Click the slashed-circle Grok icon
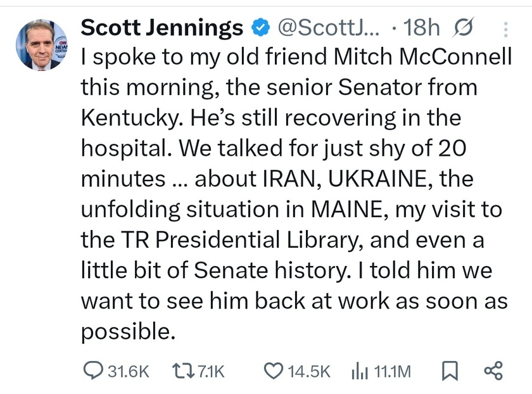 [463, 27]
